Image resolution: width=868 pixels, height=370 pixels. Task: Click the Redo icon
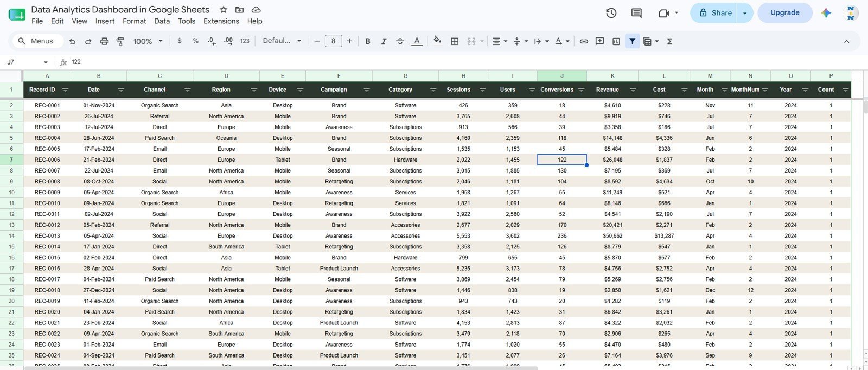[x=88, y=41]
